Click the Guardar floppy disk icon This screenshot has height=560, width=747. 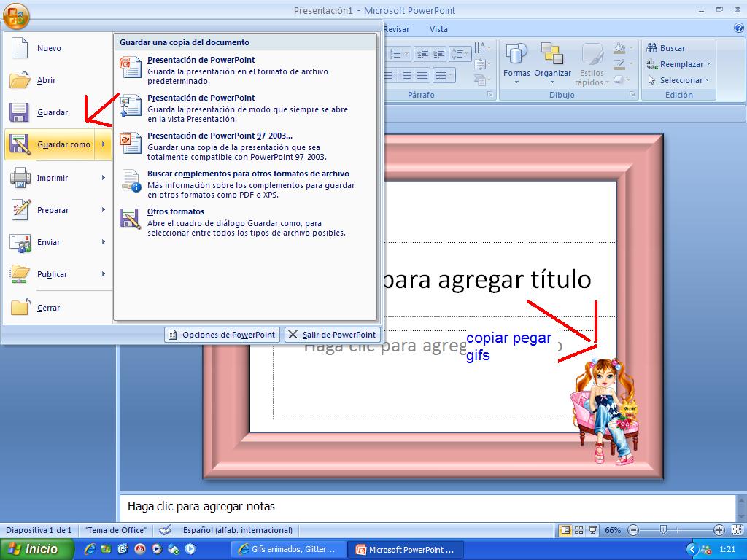pos(19,113)
